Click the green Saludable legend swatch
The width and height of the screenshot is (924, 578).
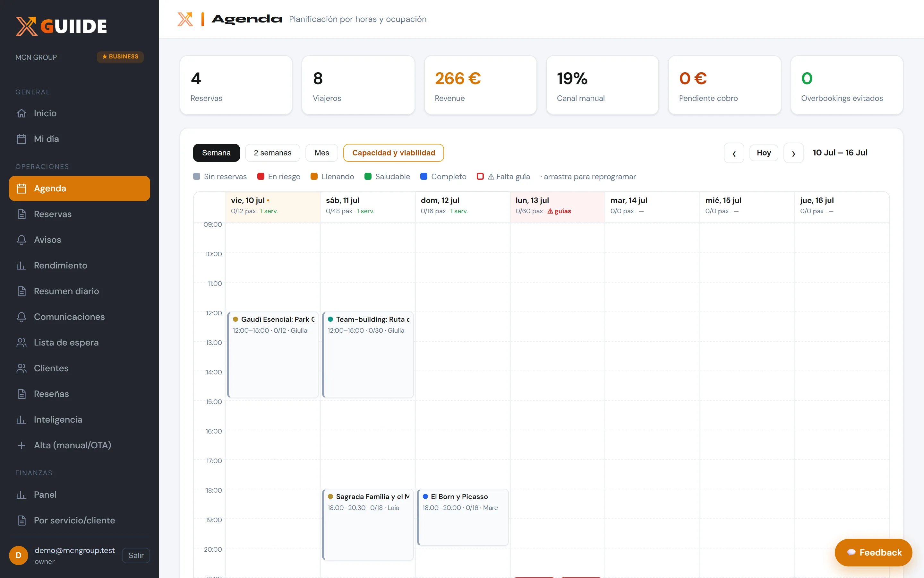point(368,176)
